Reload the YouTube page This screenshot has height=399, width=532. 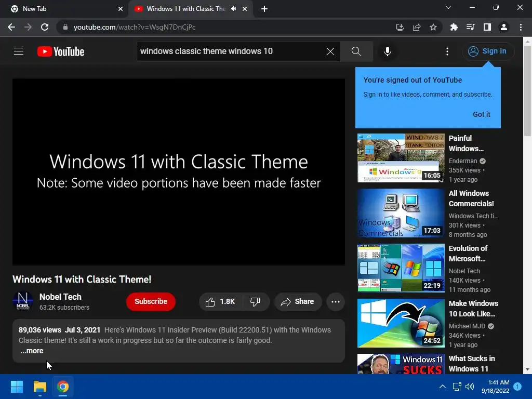tap(45, 27)
